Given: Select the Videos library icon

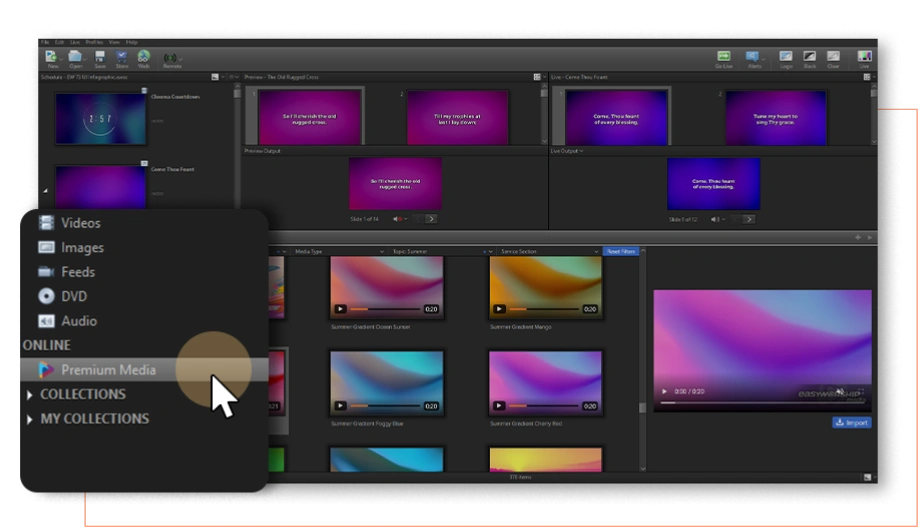Looking at the screenshot, I should 46,223.
